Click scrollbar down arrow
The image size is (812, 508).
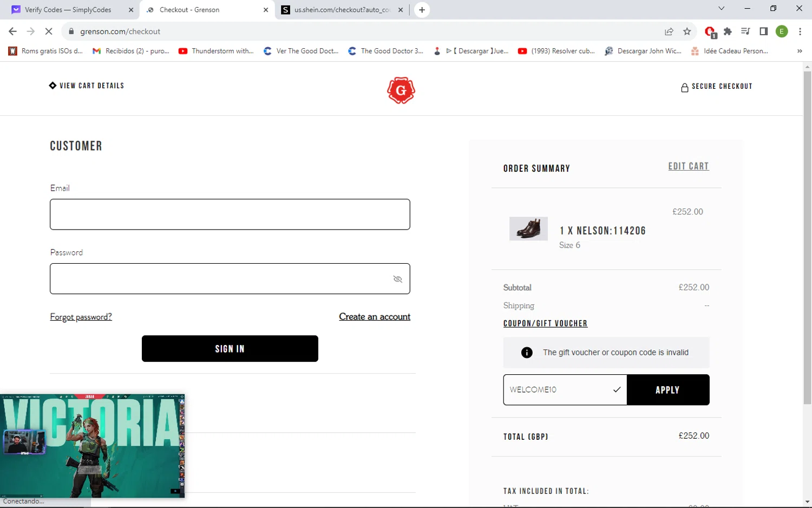click(807, 502)
